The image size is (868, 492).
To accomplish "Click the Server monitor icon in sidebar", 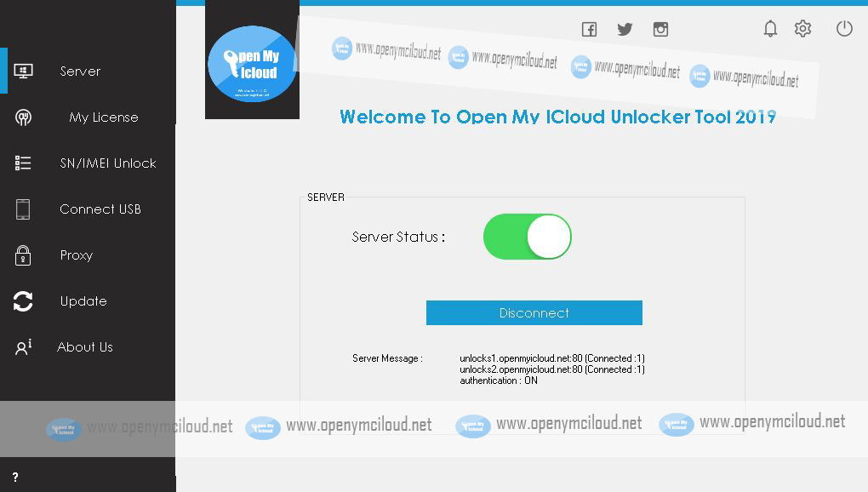I will point(23,71).
